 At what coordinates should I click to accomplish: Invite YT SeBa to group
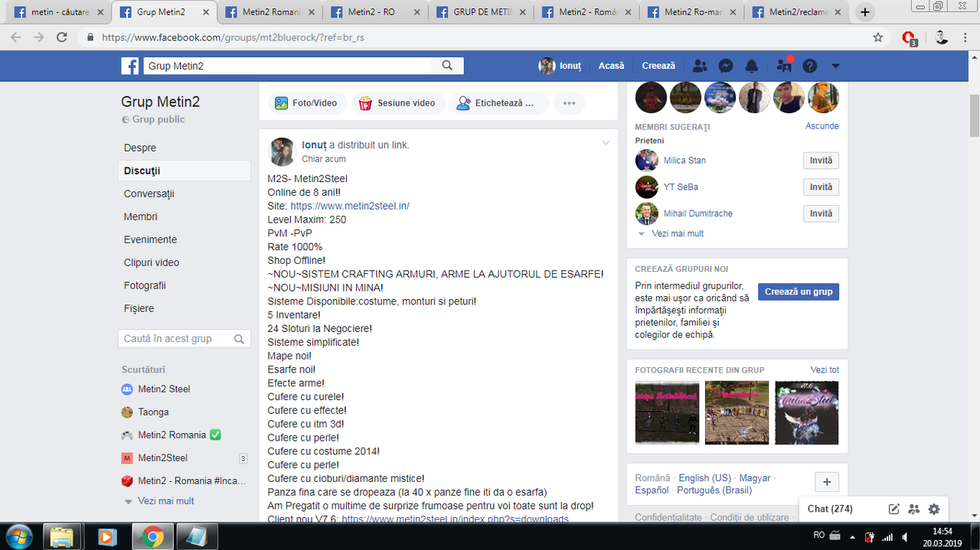821,187
